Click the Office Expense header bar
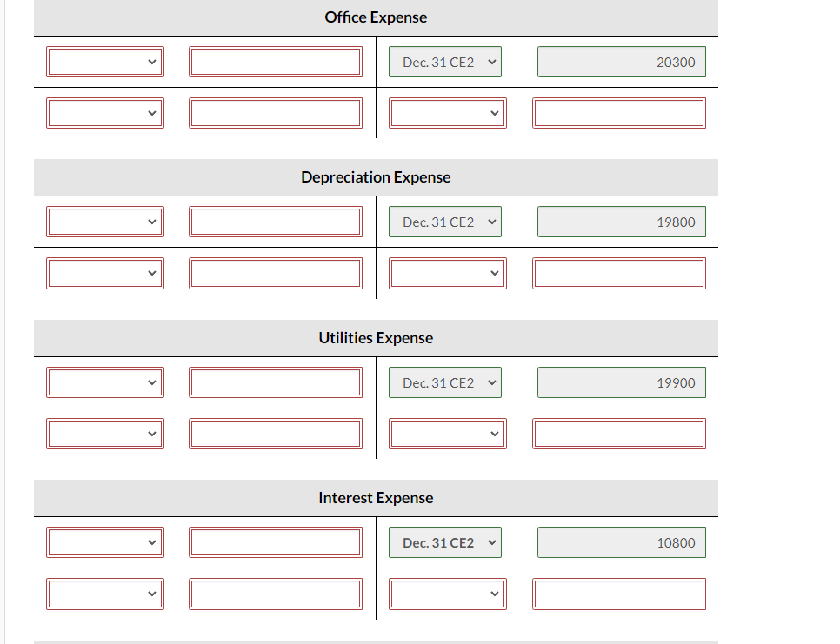 click(376, 17)
